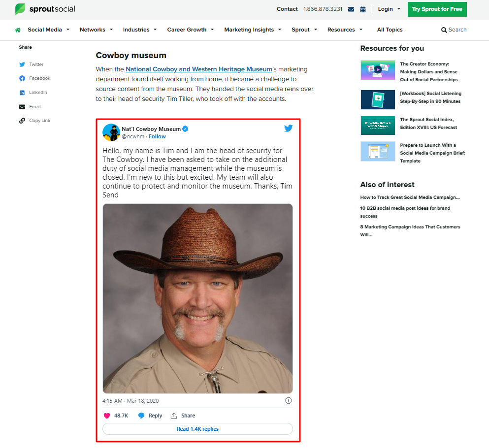Open the Resources dropdown
Screen dimensions: 489x448
pos(345,30)
